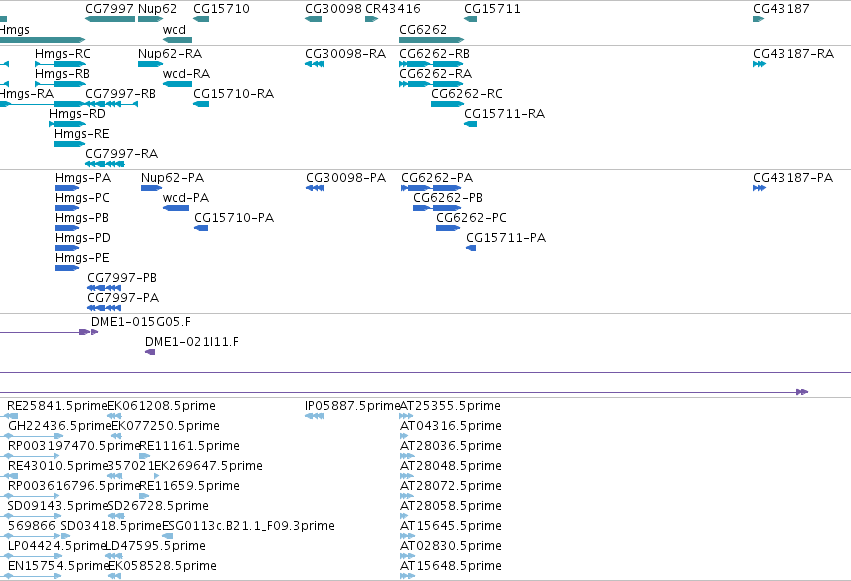The width and height of the screenshot is (851, 581).
Task: Select the Hmgs-RC transcript
Action: tap(60, 64)
